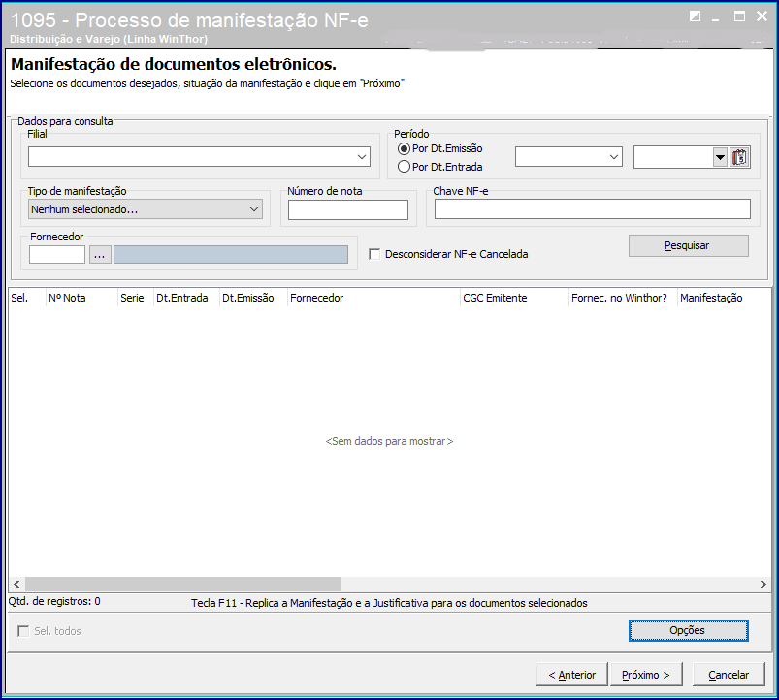Open the calendar icon beside the period date
Viewport: 779px width, 700px height.
(739, 157)
